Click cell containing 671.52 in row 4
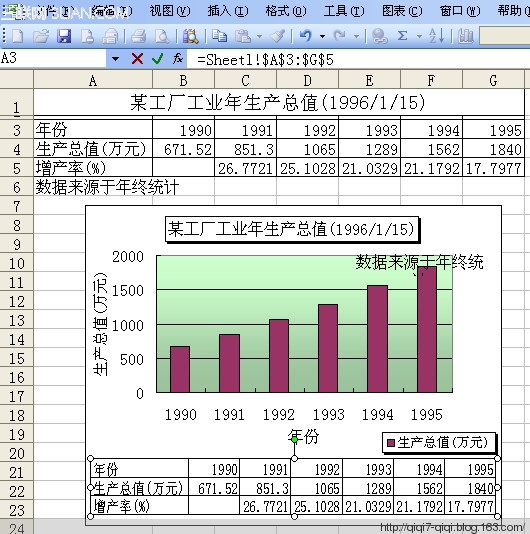The width and height of the screenshot is (530, 534). (184, 149)
